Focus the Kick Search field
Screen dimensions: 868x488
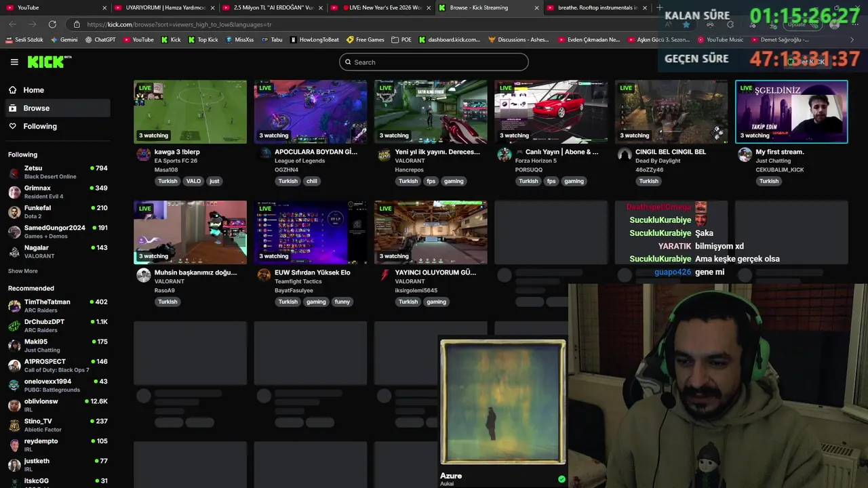[x=433, y=62]
